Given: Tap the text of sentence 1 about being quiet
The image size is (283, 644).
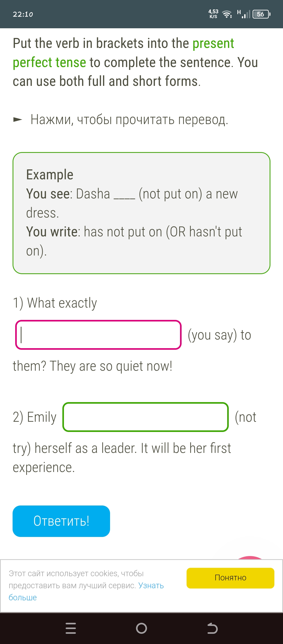Looking at the screenshot, I should click(92, 365).
